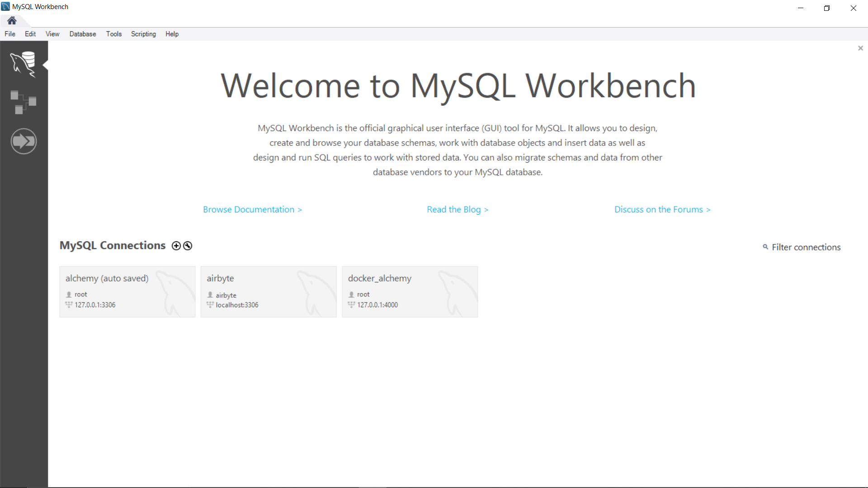868x488 pixels.
Task: Open the Scripting menu
Action: [143, 34]
